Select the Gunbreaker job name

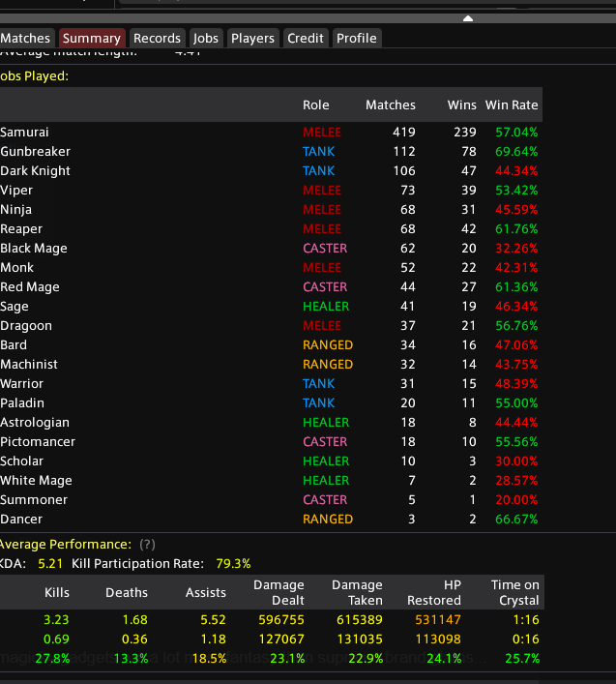tap(36, 151)
